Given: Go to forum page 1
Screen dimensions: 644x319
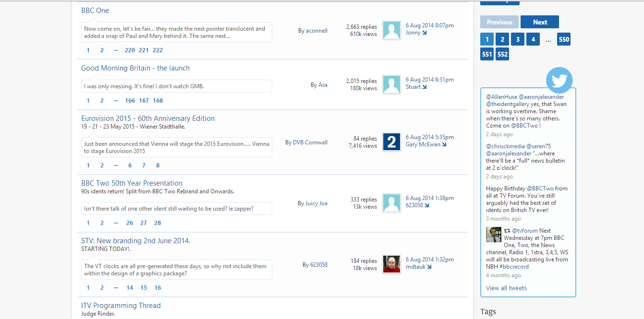Looking at the screenshot, I should coord(487,39).
